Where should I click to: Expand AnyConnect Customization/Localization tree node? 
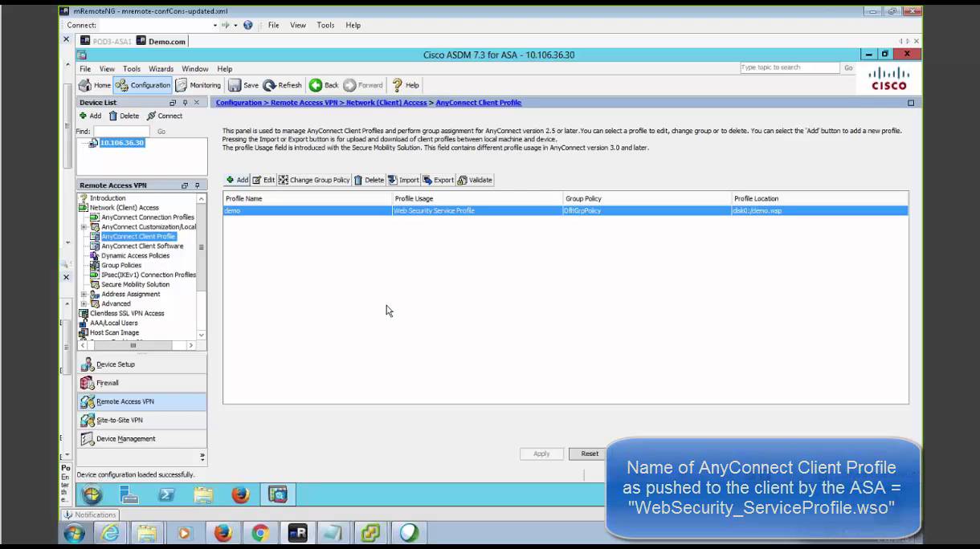coord(84,227)
